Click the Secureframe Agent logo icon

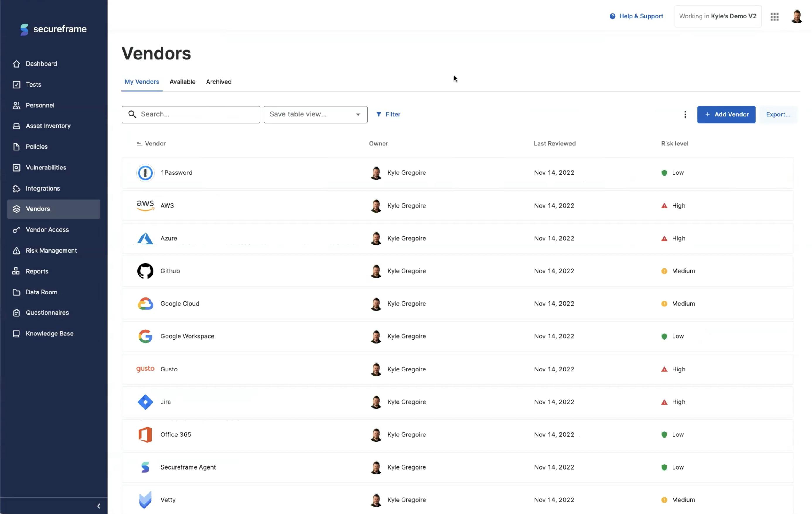145,467
